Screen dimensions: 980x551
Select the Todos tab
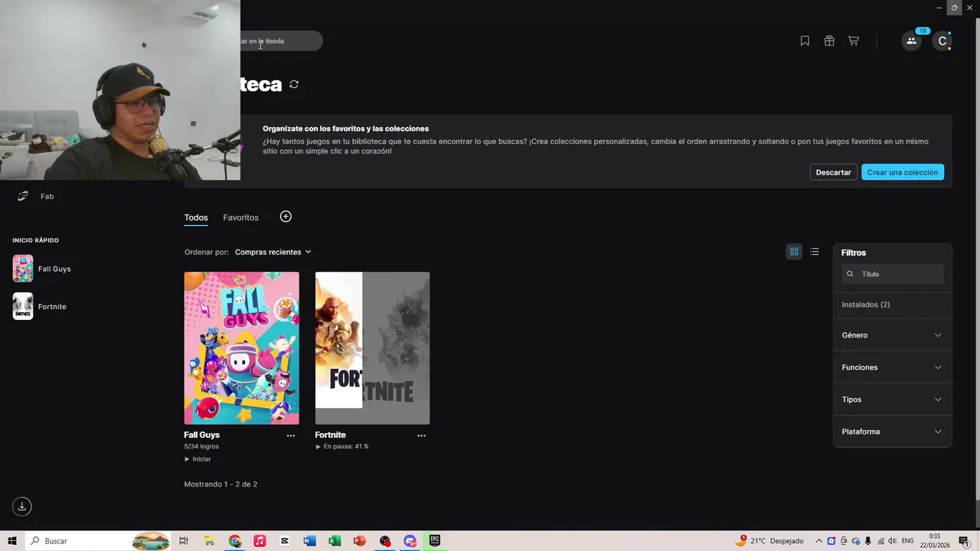pyautogui.click(x=196, y=217)
